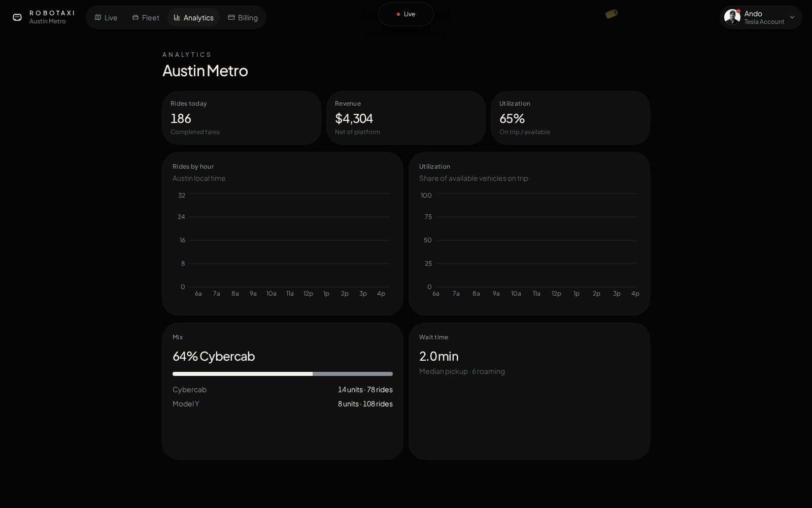This screenshot has width=812, height=508.
Task: Click the Utilization value 65%
Action: coord(512,118)
